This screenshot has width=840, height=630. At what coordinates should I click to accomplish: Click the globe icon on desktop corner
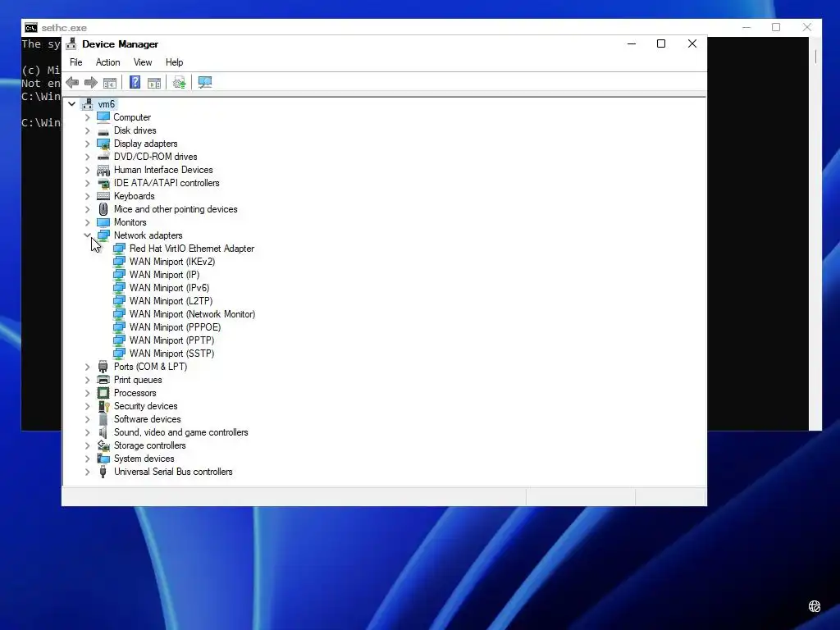point(815,606)
